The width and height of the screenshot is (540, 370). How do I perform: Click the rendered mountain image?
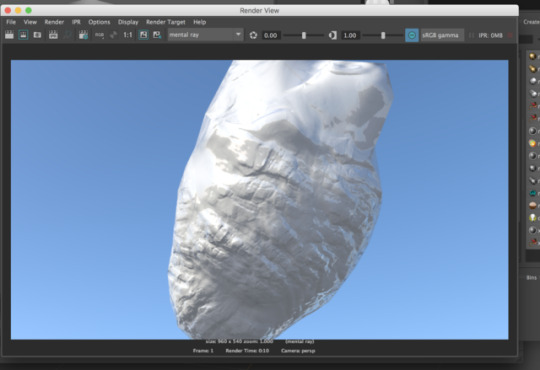tap(259, 200)
